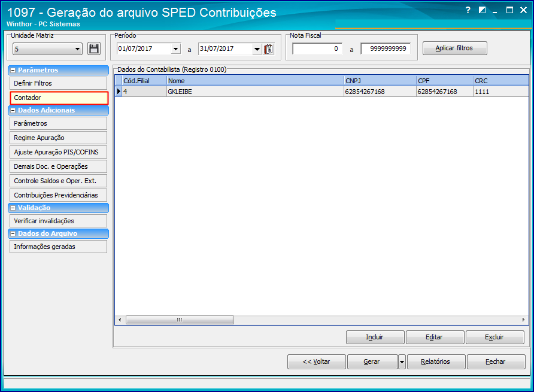Open Informações geradas
This screenshot has width=534, height=392.
point(58,247)
